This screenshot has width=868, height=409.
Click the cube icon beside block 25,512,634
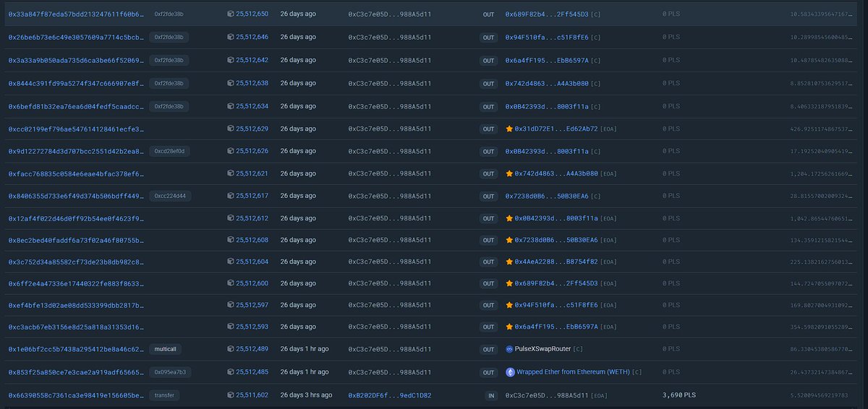click(x=230, y=106)
